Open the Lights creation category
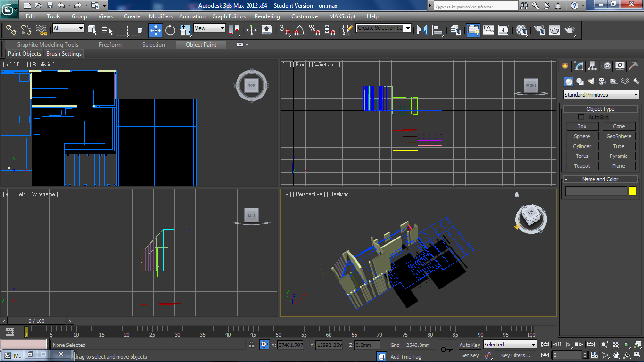 tap(591, 81)
